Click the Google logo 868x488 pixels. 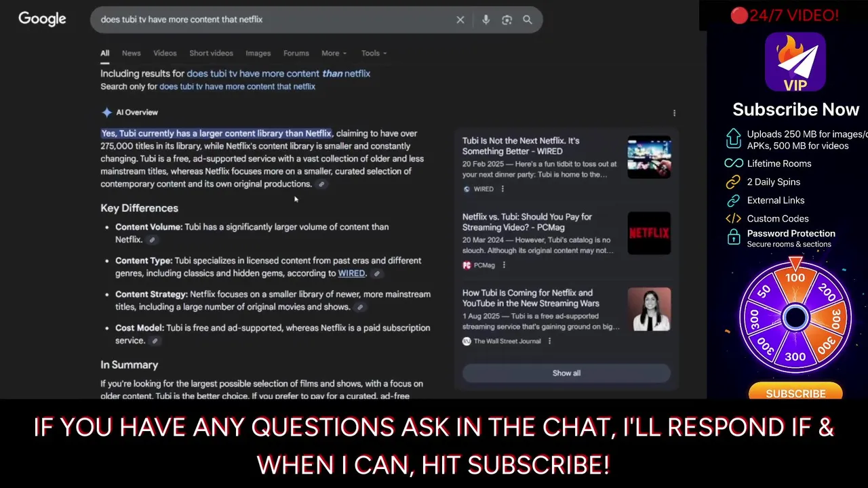pos(42,19)
